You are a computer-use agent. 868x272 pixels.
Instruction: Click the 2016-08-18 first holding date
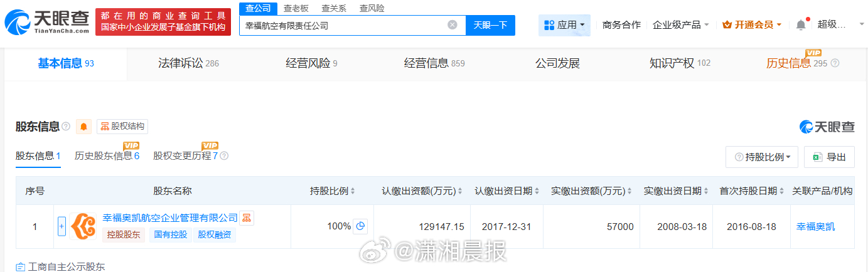coord(752,226)
